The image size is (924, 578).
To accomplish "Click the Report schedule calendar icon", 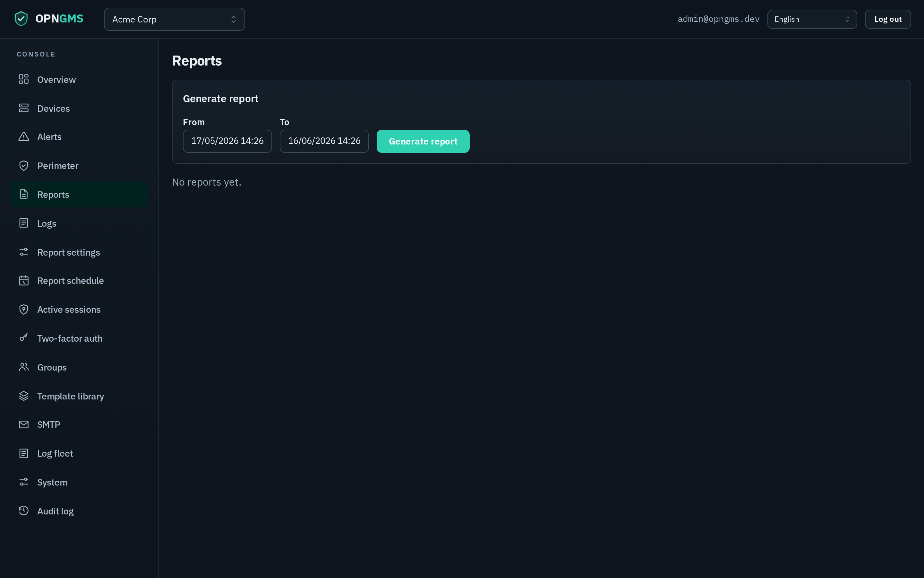I will click(x=24, y=281).
